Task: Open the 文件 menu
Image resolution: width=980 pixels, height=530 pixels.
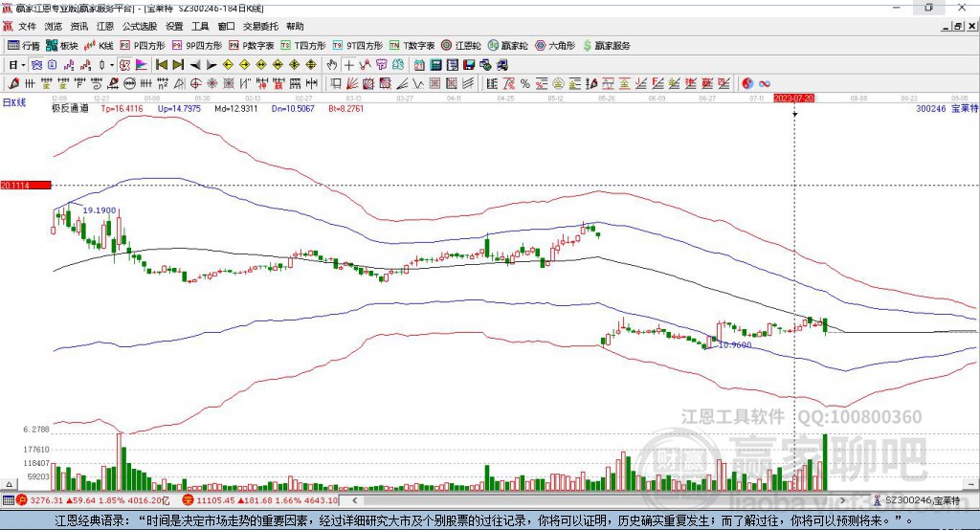Action: 28,26
